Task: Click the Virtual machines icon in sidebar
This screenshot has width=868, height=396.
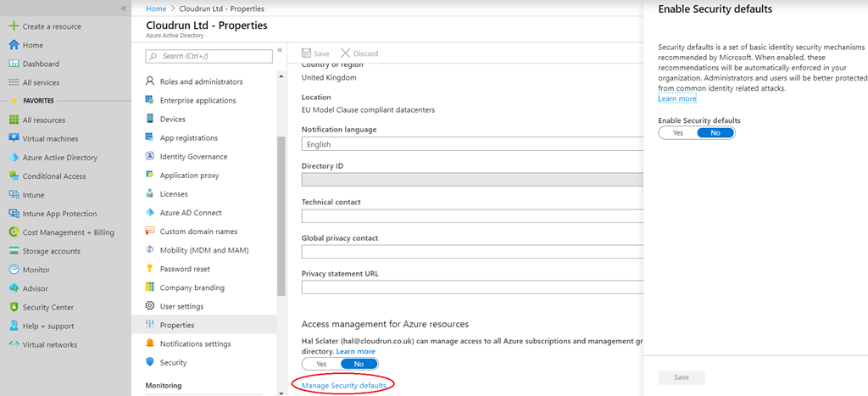Action: pyautogui.click(x=14, y=139)
